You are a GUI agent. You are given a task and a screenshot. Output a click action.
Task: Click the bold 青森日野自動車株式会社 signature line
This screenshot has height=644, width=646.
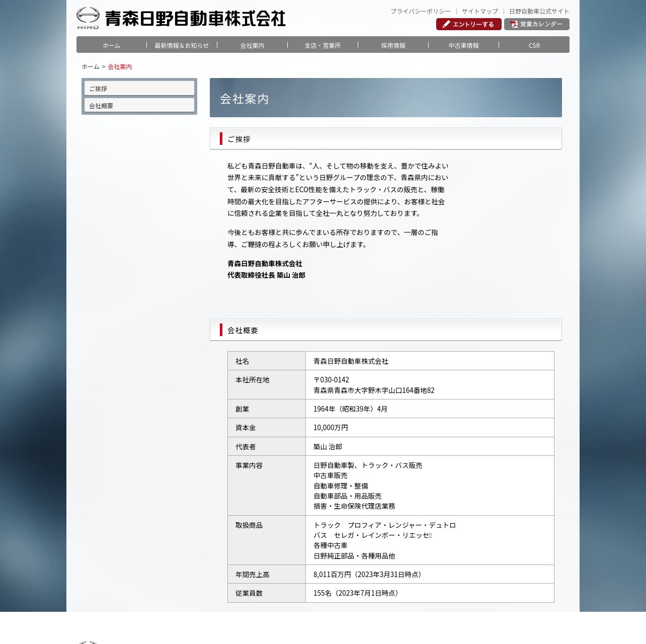(x=265, y=264)
